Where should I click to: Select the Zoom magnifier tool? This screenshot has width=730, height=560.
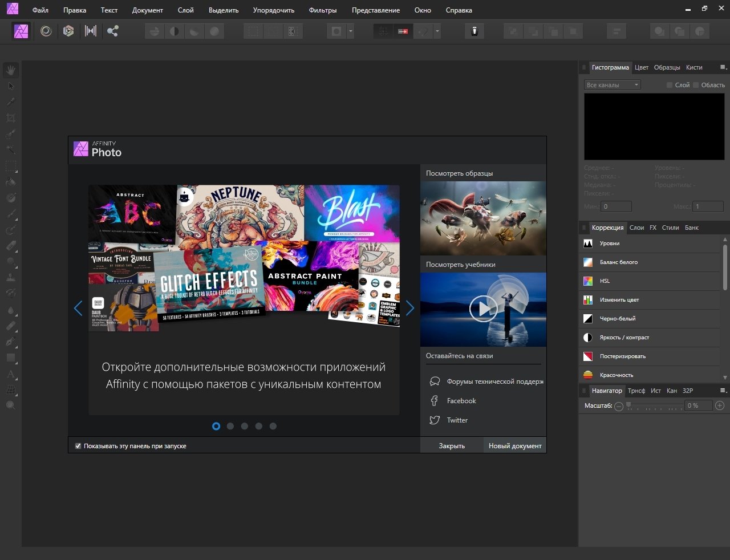(x=11, y=405)
